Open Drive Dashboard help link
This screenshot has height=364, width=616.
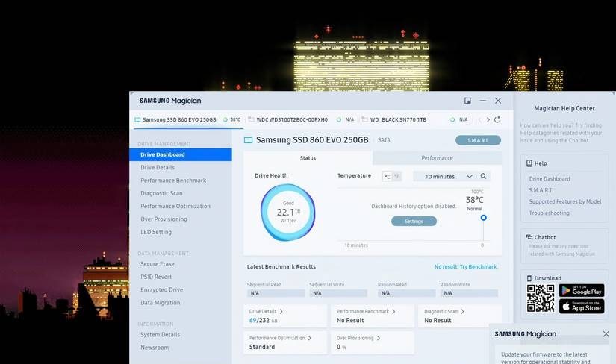pyautogui.click(x=550, y=179)
